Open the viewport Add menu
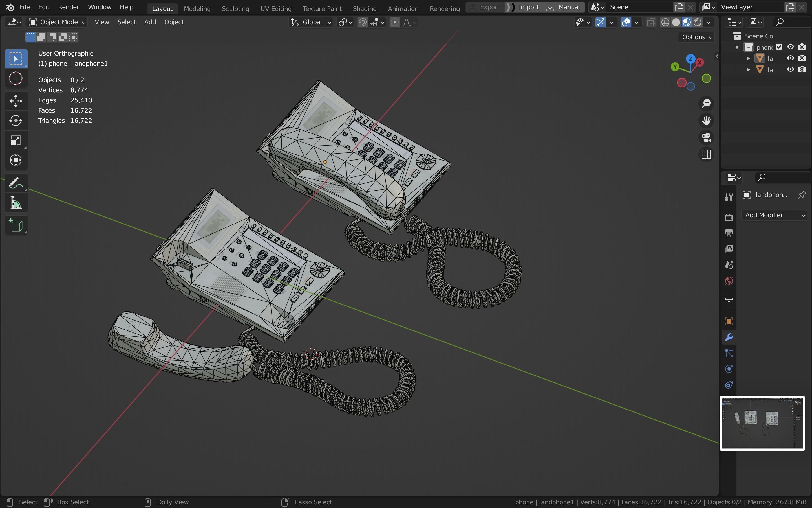812x508 pixels. 150,22
